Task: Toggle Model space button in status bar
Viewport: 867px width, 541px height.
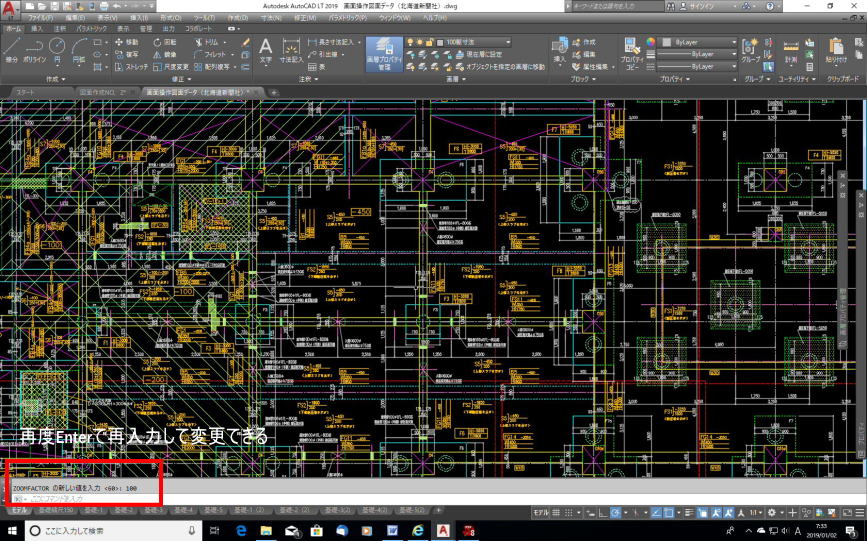Action: point(540,513)
